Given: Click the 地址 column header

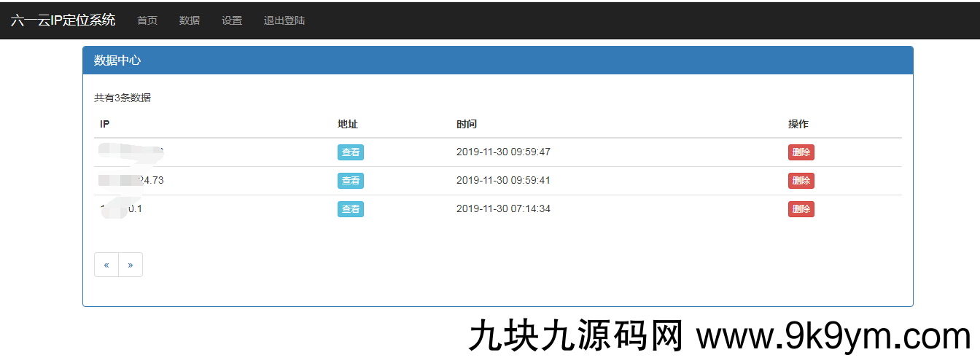Looking at the screenshot, I should click(x=348, y=124).
